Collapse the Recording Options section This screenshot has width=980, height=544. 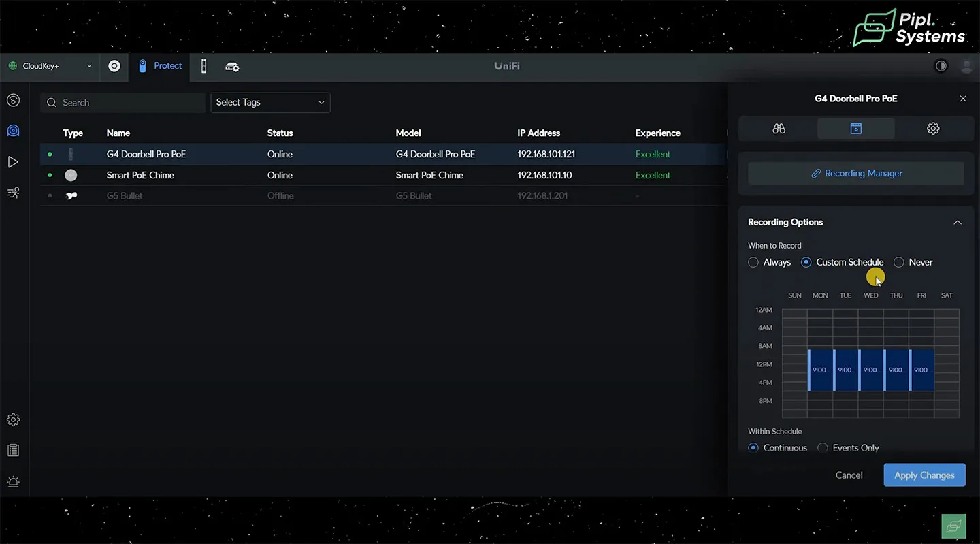coord(958,223)
